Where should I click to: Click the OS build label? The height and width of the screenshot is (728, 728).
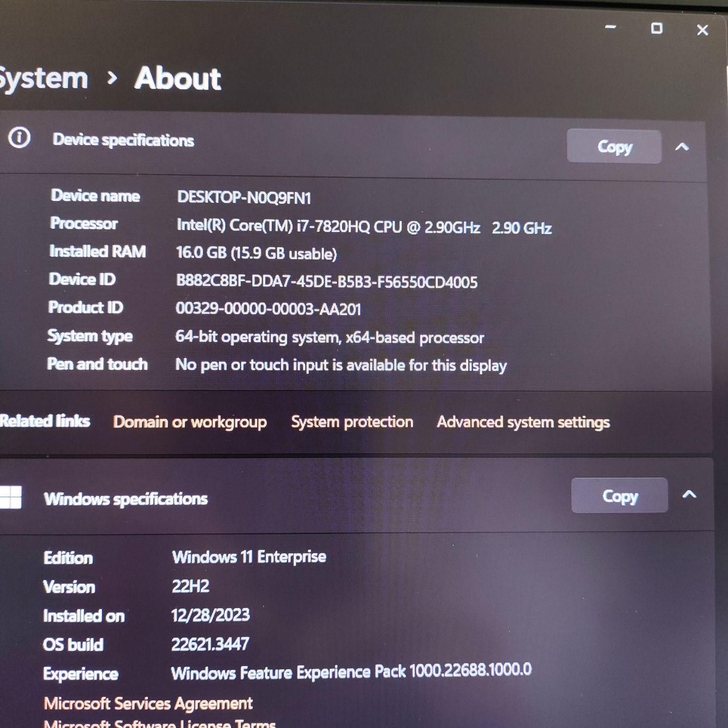coord(73,645)
